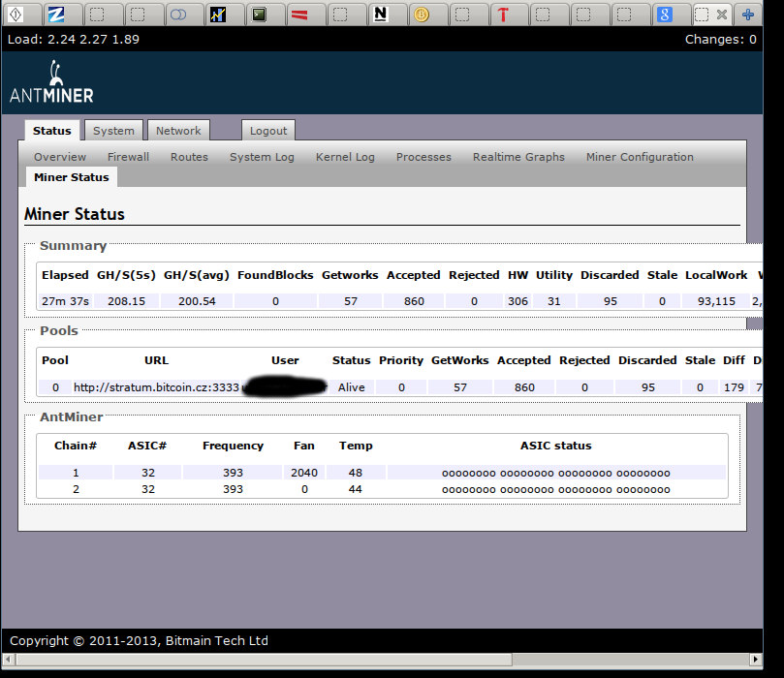Screen dimensions: 784x678
Task: Open the tab with the red stripes icon
Action: [x=299, y=14]
